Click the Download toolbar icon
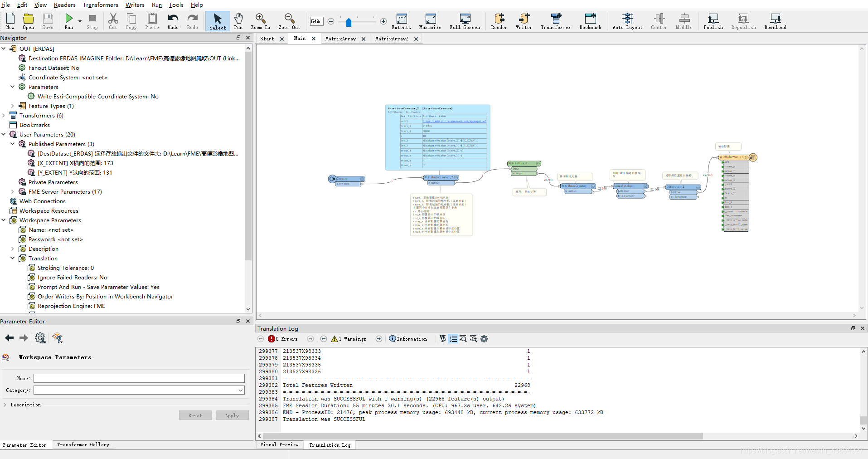The height and width of the screenshot is (459, 868). [776, 21]
